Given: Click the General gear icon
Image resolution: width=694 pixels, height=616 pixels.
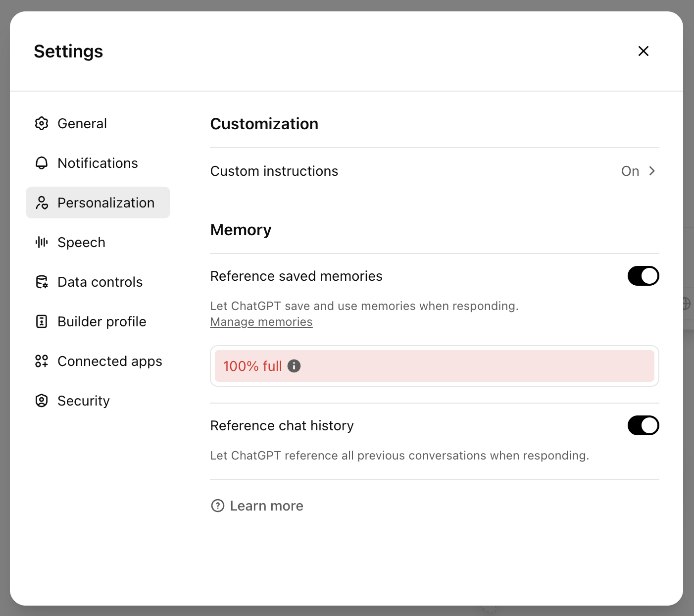Looking at the screenshot, I should (42, 123).
